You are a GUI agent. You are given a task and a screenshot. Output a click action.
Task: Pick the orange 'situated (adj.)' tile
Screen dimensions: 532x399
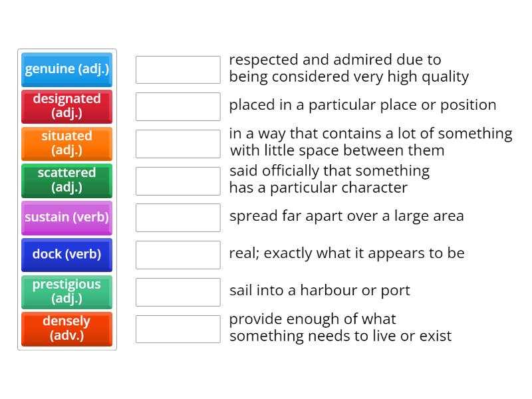pyautogui.click(x=66, y=144)
